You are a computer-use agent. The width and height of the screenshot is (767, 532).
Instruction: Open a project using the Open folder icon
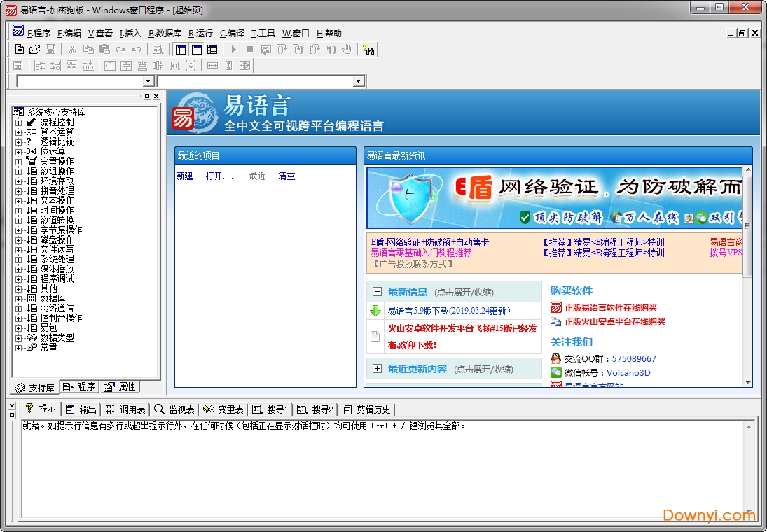[x=34, y=49]
